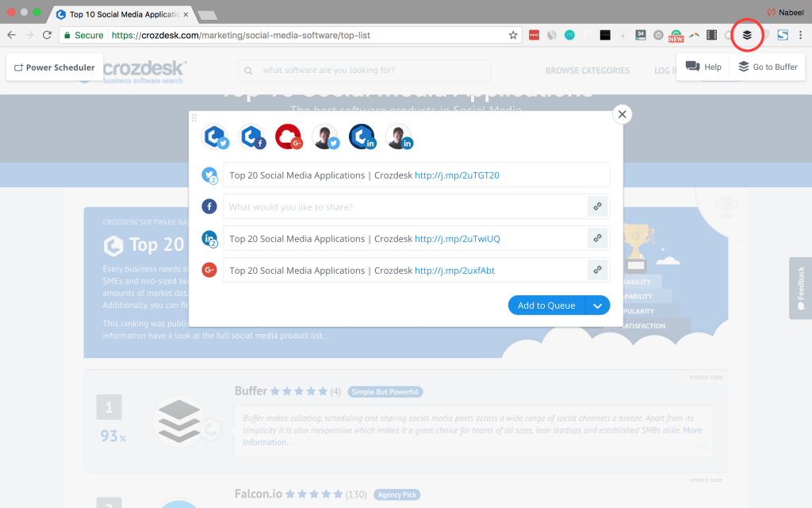Screen dimensions: 812x508
Task: Click the Twitter post text field
Action: click(416, 175)
